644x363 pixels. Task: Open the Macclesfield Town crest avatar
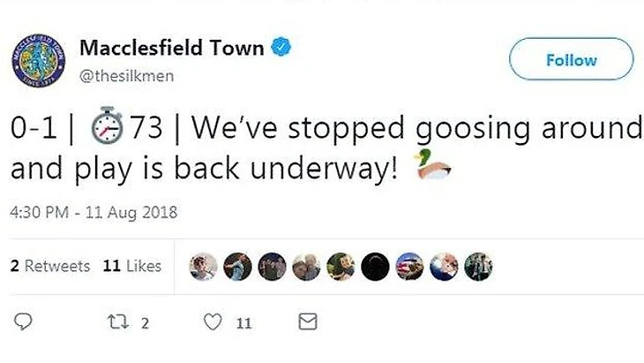(38, 60)
